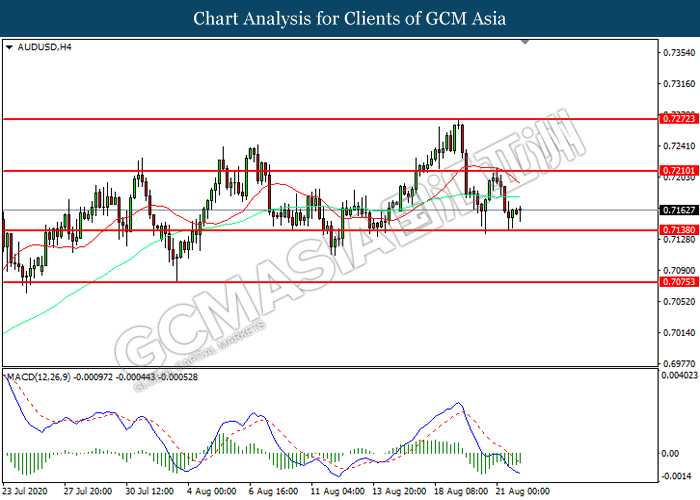Click the 11 Aug 04:00 time label
Screen dimensions: 700x500
338,492
